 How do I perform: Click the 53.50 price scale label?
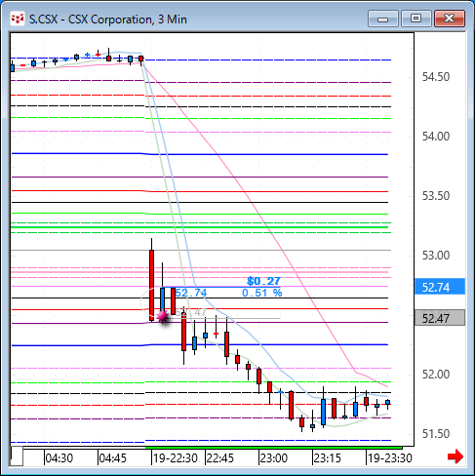coord(436,196)
